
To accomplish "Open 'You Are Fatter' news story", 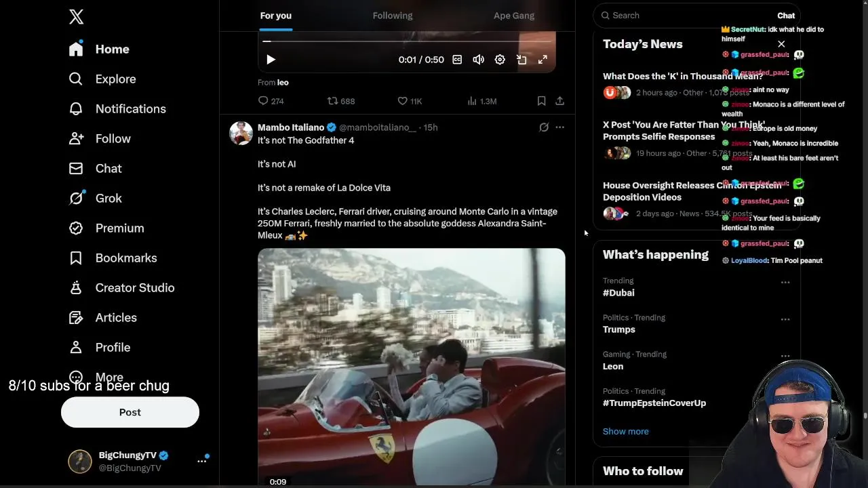I will 684,130.
